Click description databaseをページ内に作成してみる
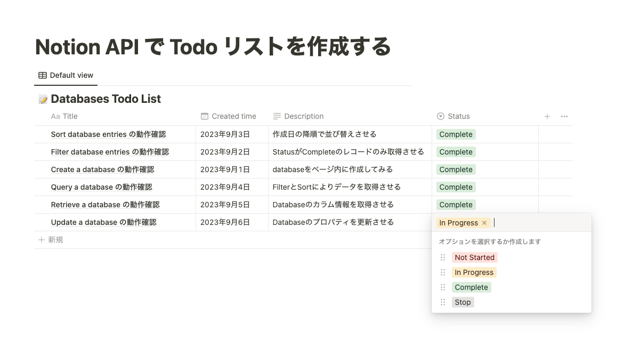This screenshot has height=364, width=624. pos(333,169)
